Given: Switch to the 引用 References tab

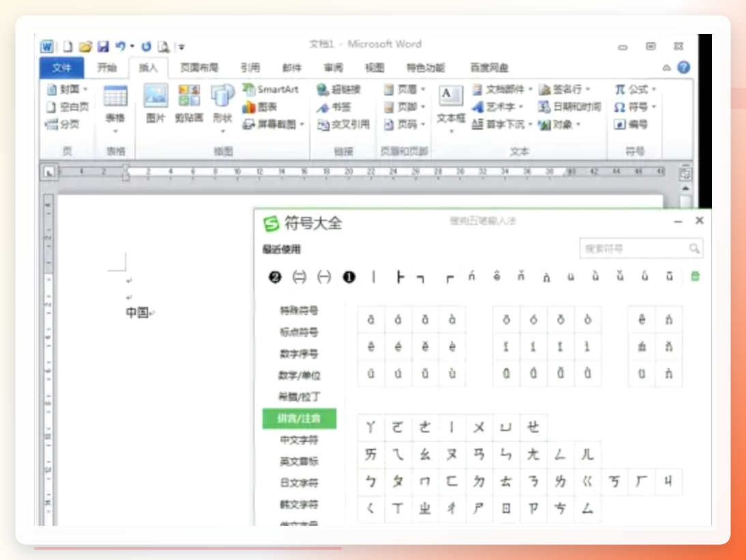Looking at the screenshot, I should coord(250,68).
